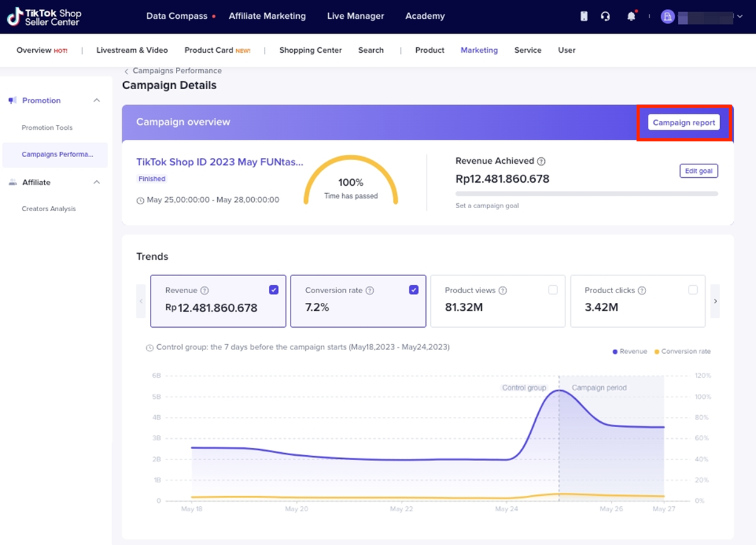The height and width of the screenshot is (545, 756).
Task: Click the TikTok Shop Seller Center logo
Action: click(x=44, y=17)
